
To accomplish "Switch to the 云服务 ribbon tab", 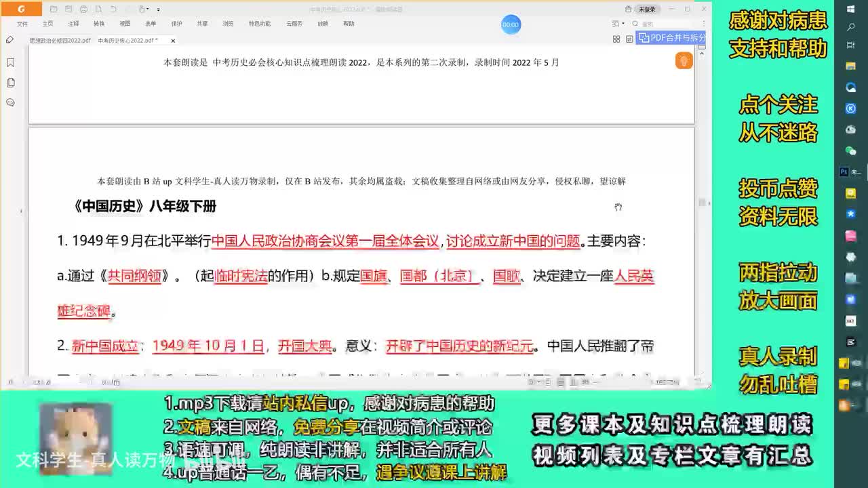I will pyautogui.click(x=294, y=24).
